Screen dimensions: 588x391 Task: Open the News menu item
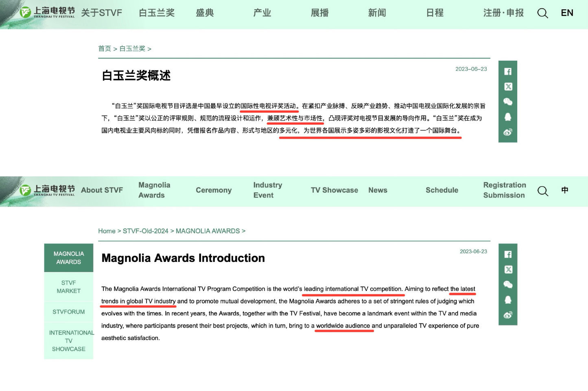(x=378, y=190)
